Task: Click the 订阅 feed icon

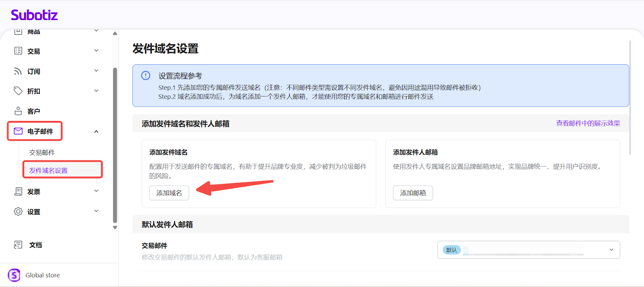Action: tap(18, 71)
